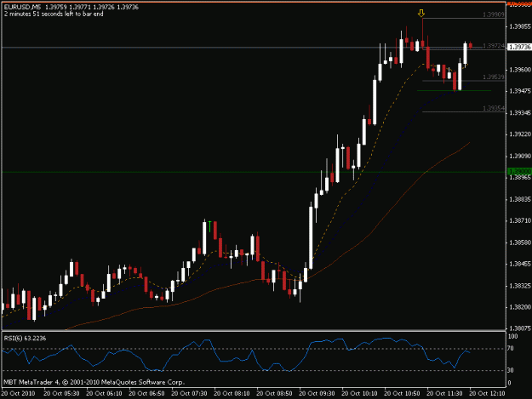This screenshot has height=399, width=532.
Task: Click the '20 Oct 10:50' time label
Action: coord(402,393)
